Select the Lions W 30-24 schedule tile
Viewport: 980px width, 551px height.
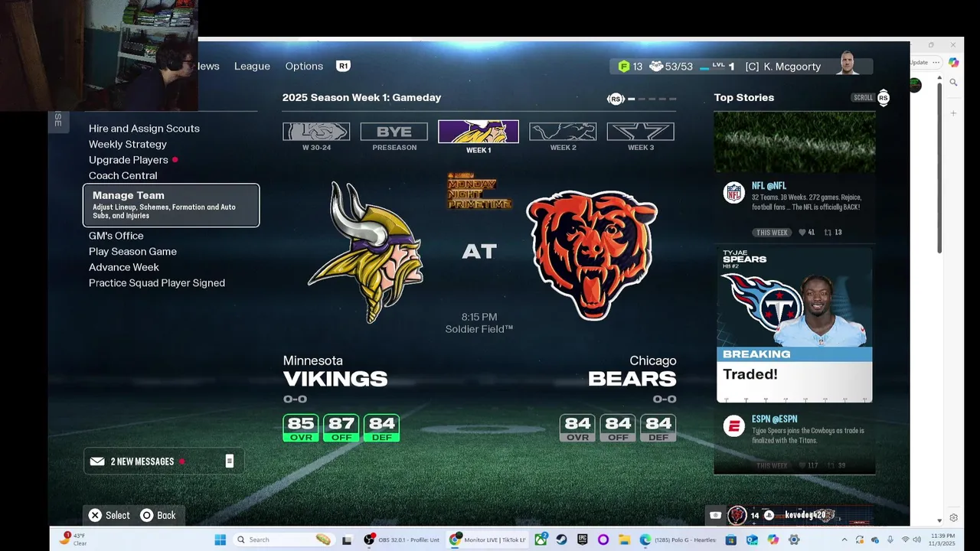point(316,132)
